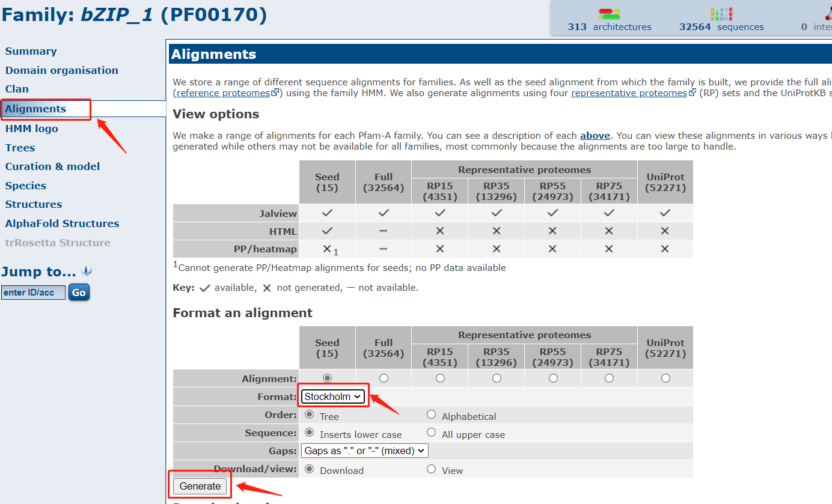Click the Go button
Viewport: 832px width, 504px height.
coord(79,293)
